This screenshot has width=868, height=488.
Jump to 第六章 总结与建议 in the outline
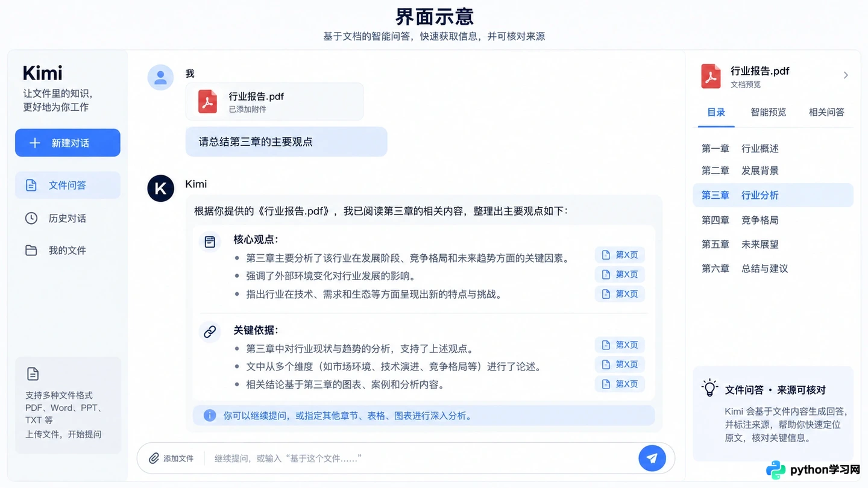point(773,268)
